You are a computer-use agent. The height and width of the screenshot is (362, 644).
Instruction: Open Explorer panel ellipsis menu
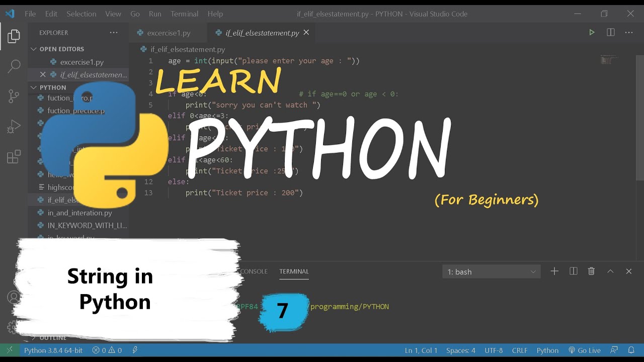pyautogui.click(x=114, y=32)
